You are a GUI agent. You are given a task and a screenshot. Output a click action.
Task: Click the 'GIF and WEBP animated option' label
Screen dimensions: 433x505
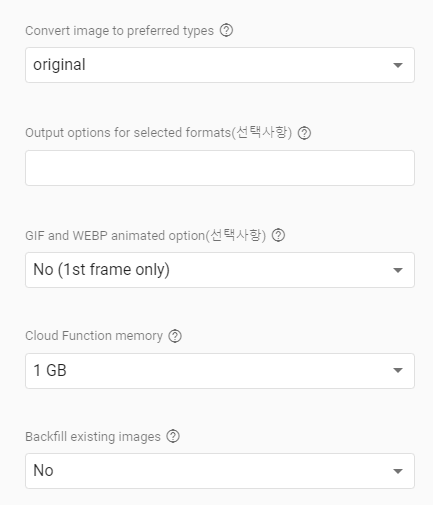tap(115, 236)
